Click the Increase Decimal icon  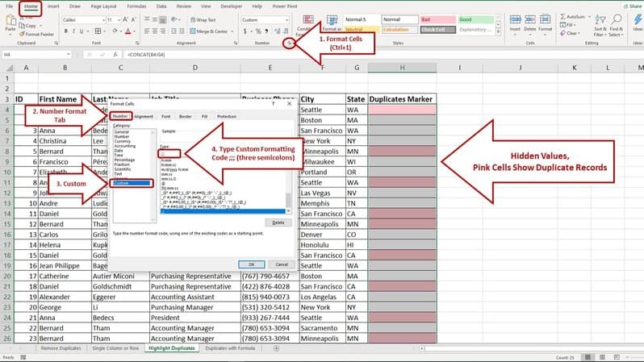pyautogui.click(x=278, y=31)
